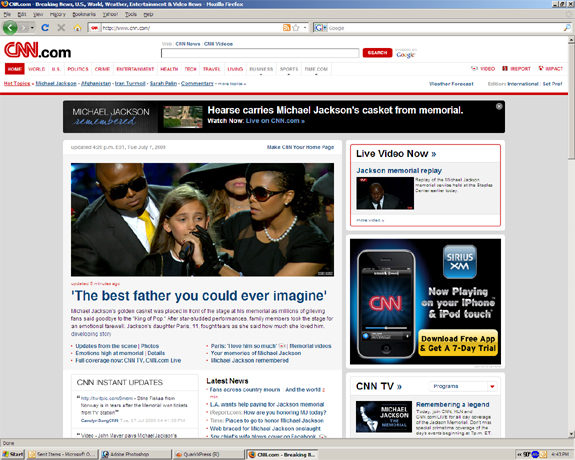
Task: Switch to International edition link
Action: tap(523, 84)
